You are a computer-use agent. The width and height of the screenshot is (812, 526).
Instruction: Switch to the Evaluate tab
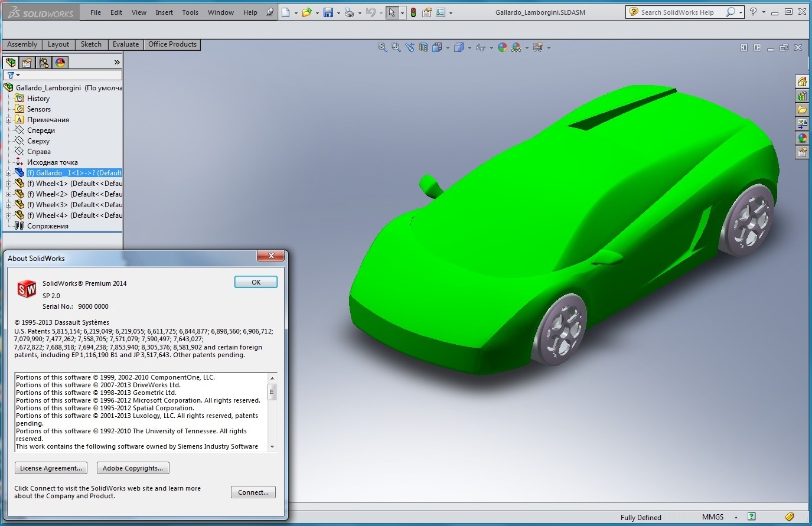[x=126, y=45]
